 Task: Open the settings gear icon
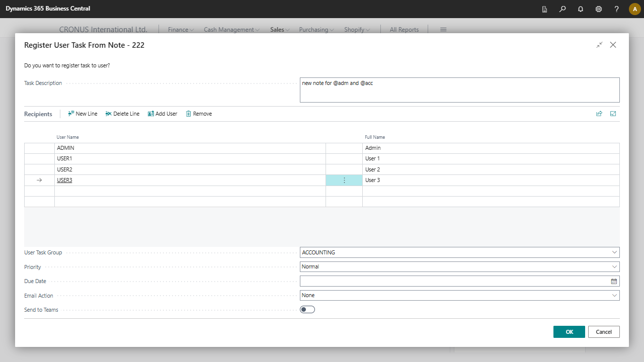click(x=599, y=9)
